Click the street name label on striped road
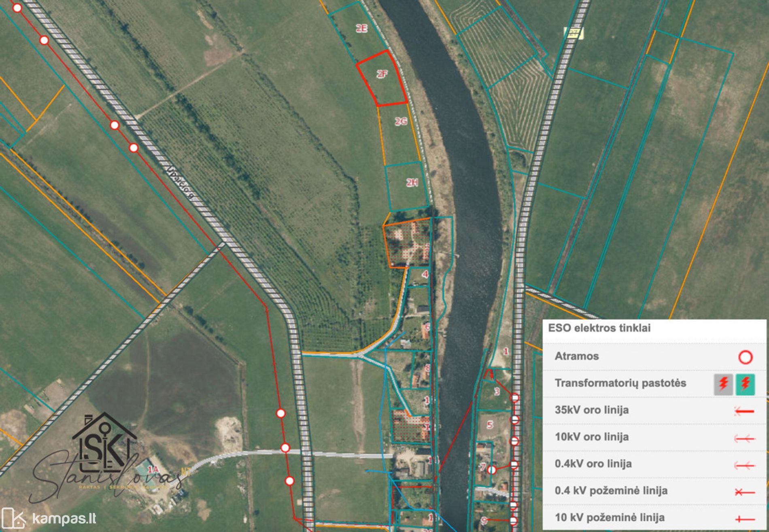The image size is (769, 532). pyautogui.click(x=181, y=182)
